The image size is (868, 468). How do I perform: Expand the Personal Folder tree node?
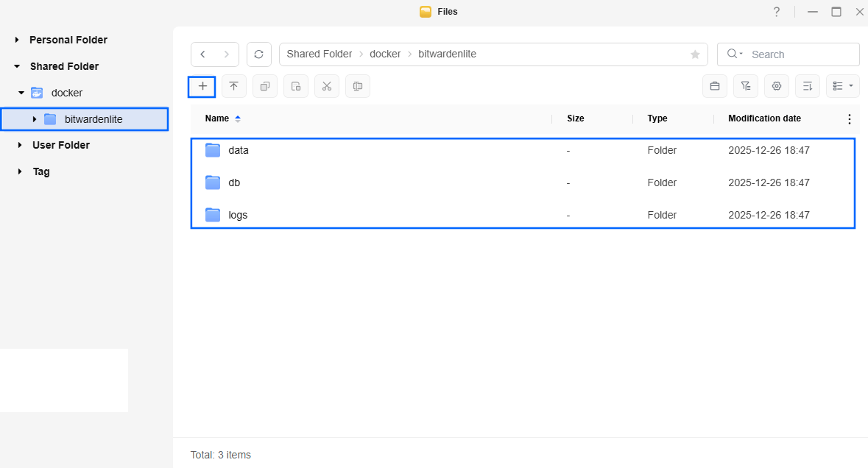[17, 40]
